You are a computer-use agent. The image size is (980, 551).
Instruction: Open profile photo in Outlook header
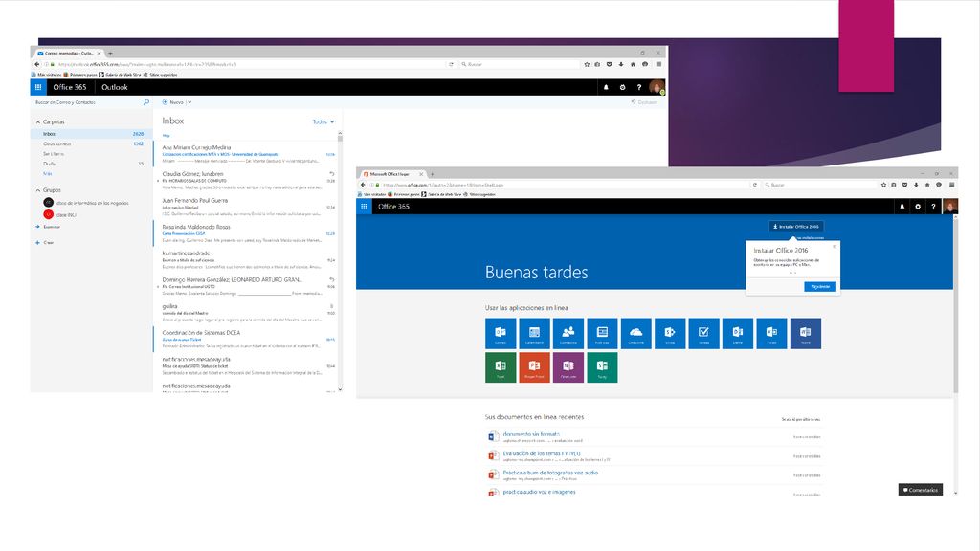[x=657, y=87]
